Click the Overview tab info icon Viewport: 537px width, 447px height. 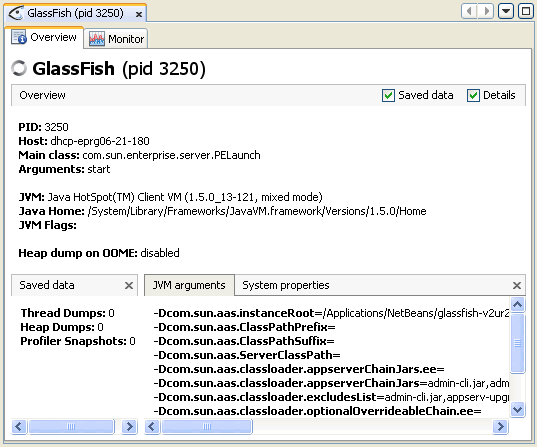(18, 37)
